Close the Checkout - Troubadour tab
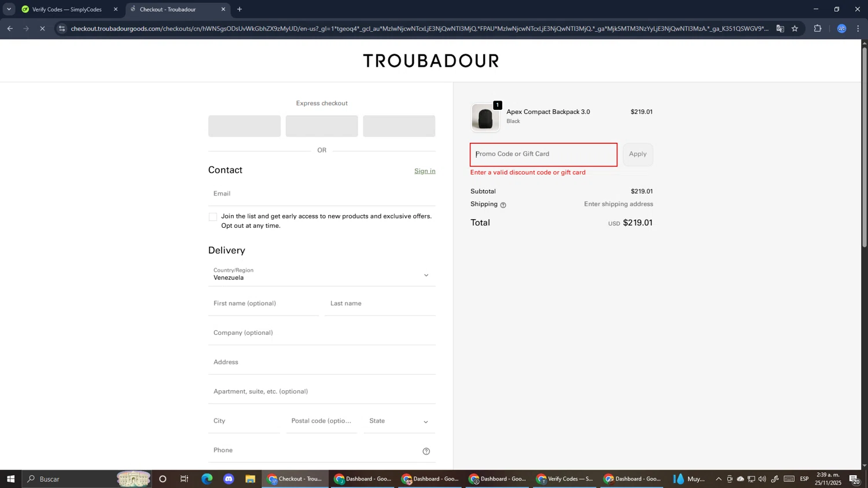868x488 pixels. pyautogui.click(x=223, y=9)
